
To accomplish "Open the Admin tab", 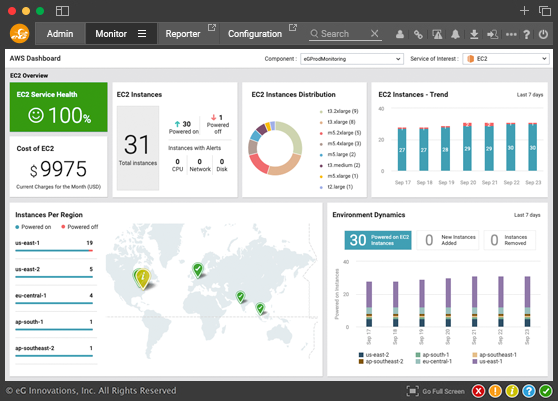I will (60, 34).
